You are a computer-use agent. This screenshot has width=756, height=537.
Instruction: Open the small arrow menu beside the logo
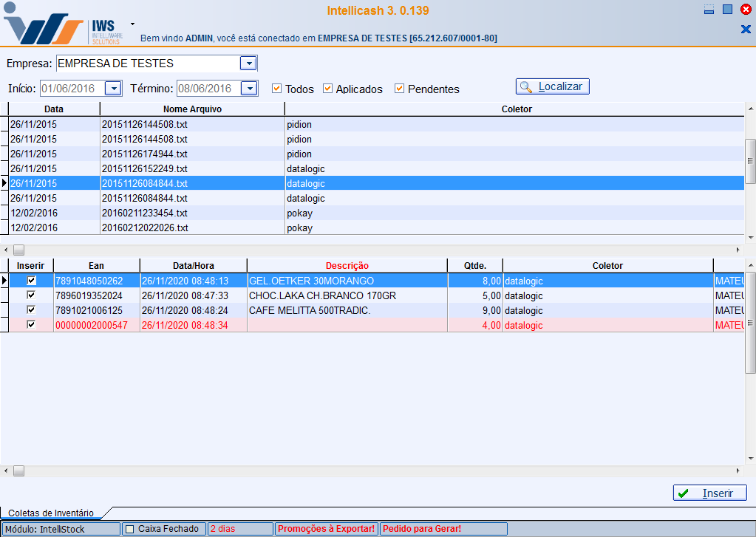coord(132,24)
